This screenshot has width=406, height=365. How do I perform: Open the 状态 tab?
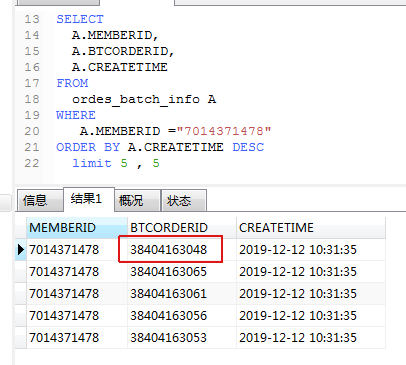[x=184, y=200]
